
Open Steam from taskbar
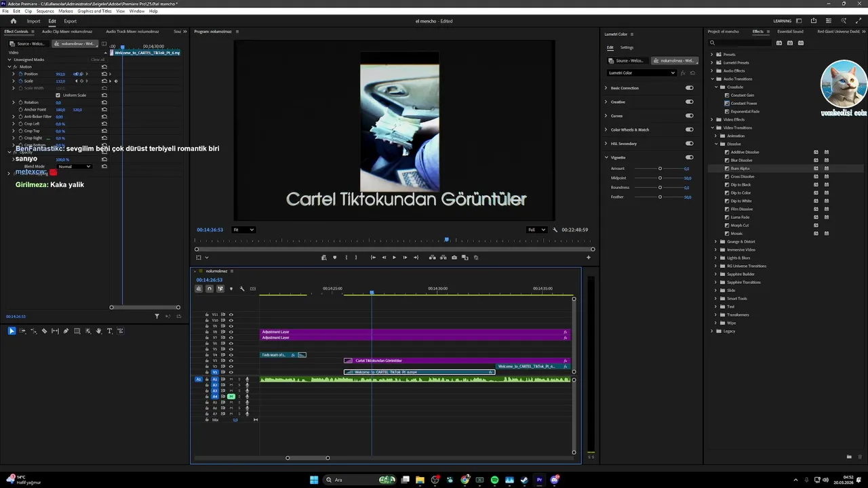coord(524,480)
